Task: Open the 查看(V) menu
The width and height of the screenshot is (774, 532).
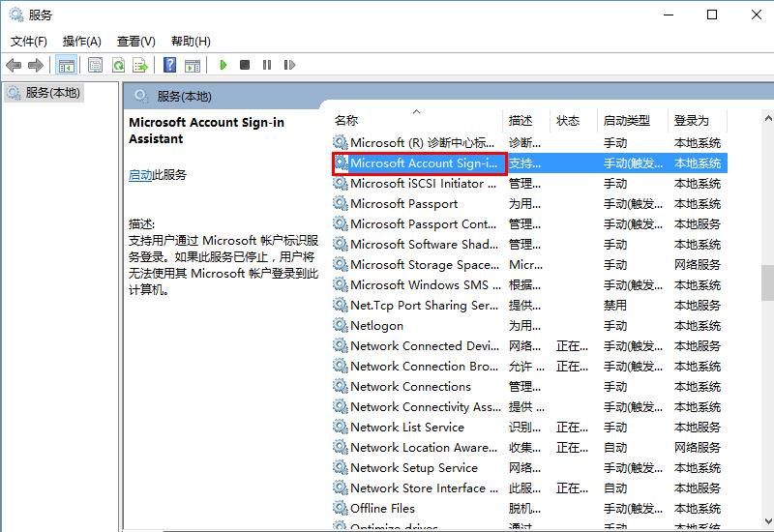Action: click(135, 42)
